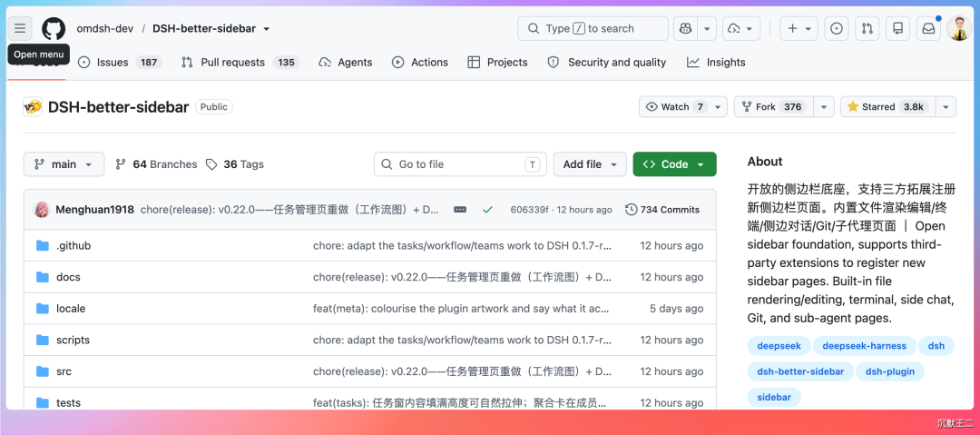The height and width of the screenshot is (435, 980).
Task: View the 734 Commits history
Action: click(663, 210)
